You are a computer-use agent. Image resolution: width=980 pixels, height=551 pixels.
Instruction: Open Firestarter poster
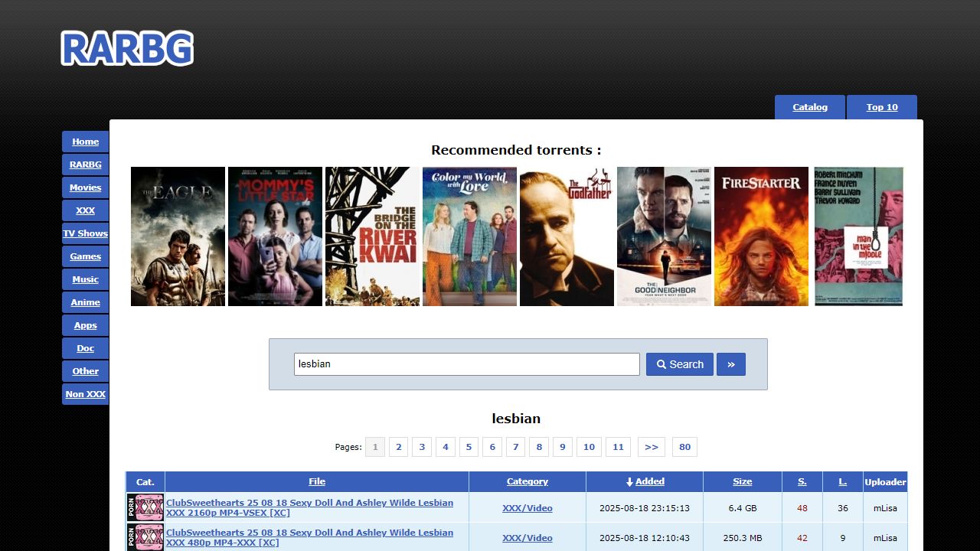click(x=761, y=236)
